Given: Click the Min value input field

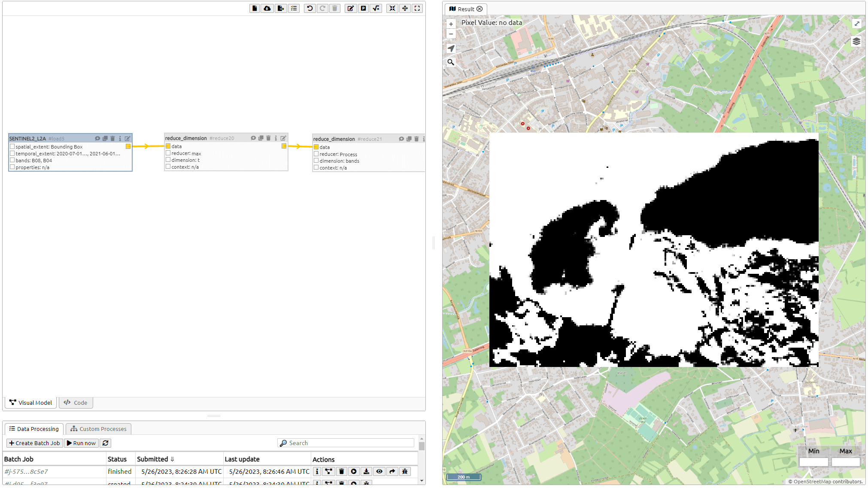Looking at the screenshot, I should [813, 462].
